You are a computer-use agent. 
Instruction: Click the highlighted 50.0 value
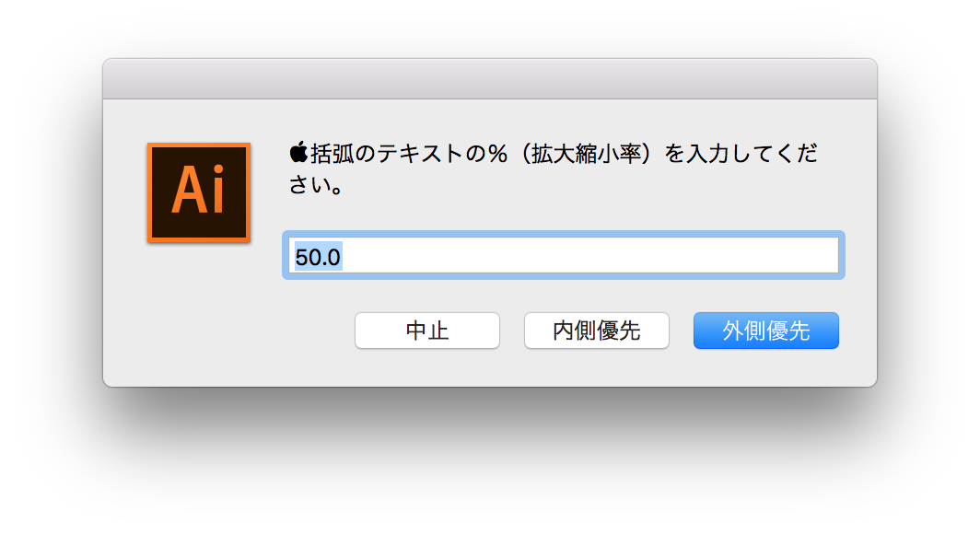[318, 257]
